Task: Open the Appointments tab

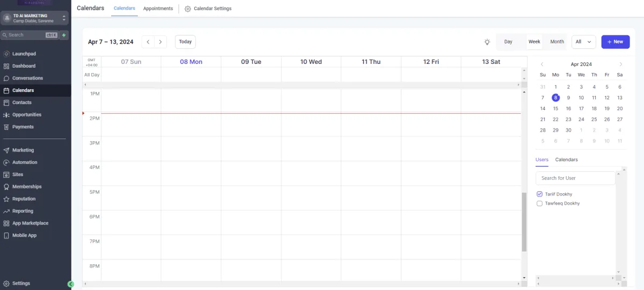Action: [158, 9]
